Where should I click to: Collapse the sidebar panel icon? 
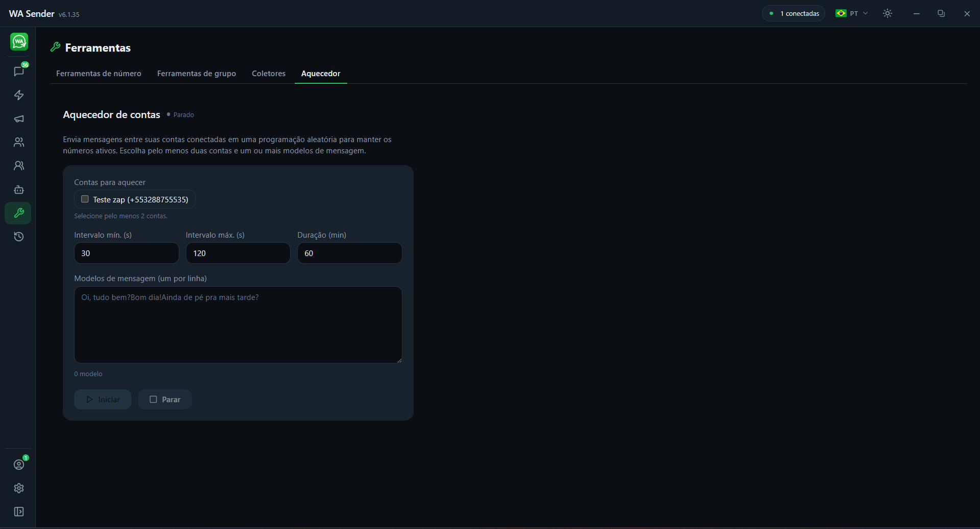(x=19, y=512)
